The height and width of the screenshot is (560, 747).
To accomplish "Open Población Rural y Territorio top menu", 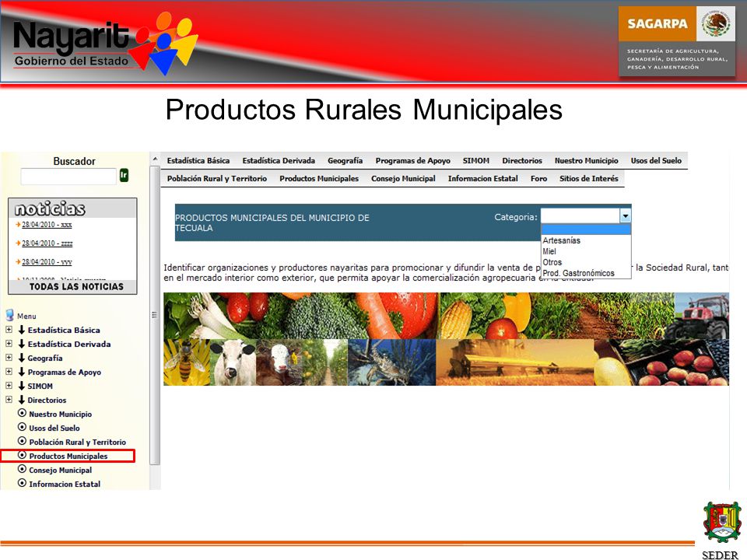I will 217,179.
